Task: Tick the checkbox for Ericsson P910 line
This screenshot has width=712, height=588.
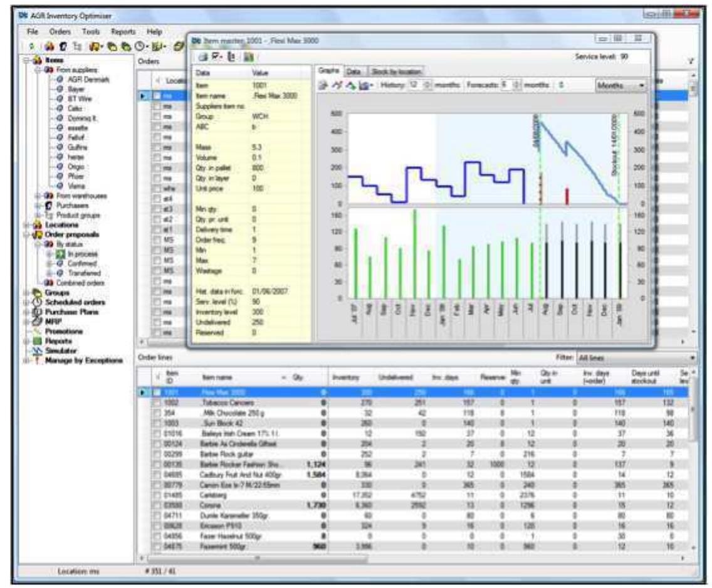Action: (x=157, y=526)
